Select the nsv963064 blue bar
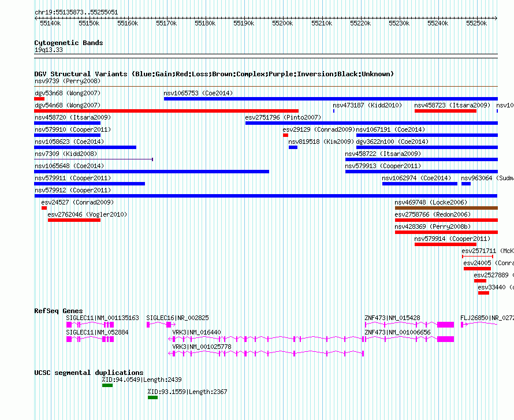The image size is (514, 420). 466,184
